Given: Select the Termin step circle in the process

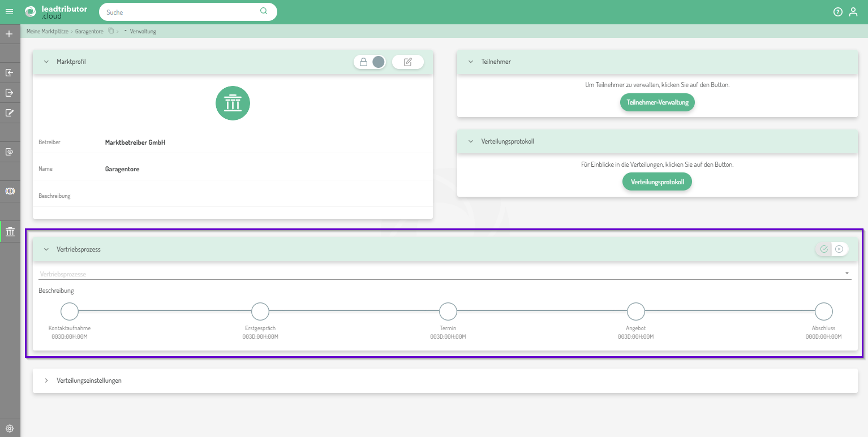Looking at the screenshot, I should 448,311.
